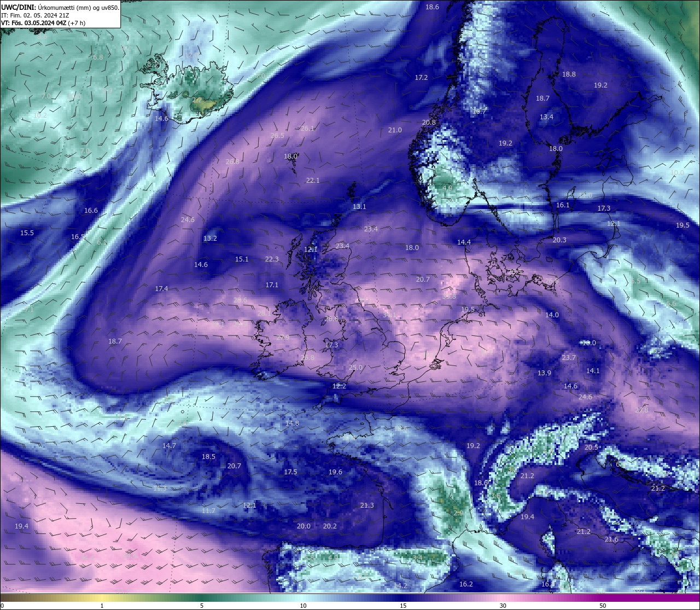
Task: Click the map value '17.5'
Action: (x=290, y=472)
